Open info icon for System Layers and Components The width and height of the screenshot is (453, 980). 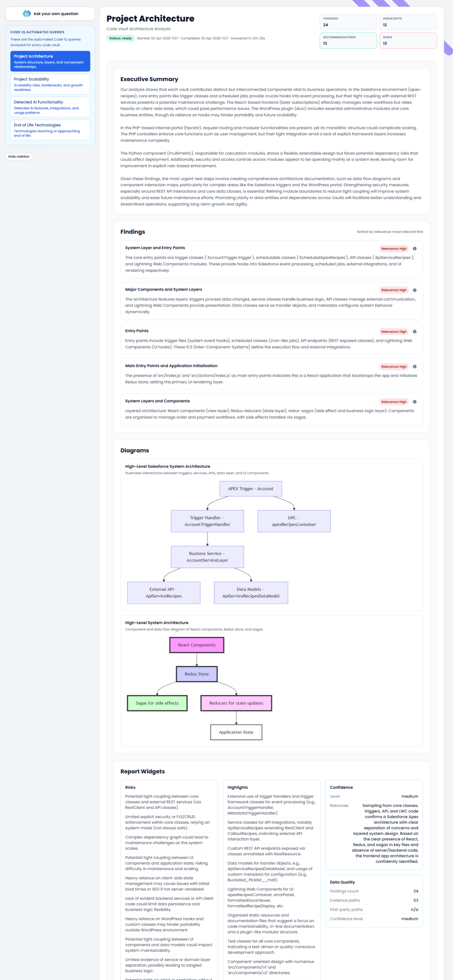tap(414, 402)
